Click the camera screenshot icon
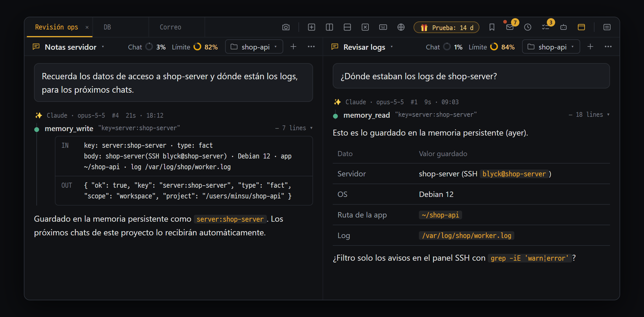This screenshot has height=317, width=644. (286, 27)
